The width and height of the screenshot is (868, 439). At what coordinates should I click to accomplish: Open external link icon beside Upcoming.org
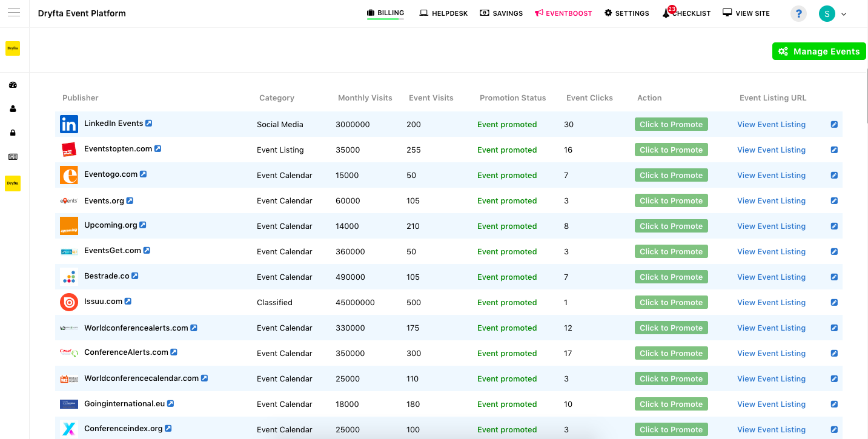click(x=143, y=225)
